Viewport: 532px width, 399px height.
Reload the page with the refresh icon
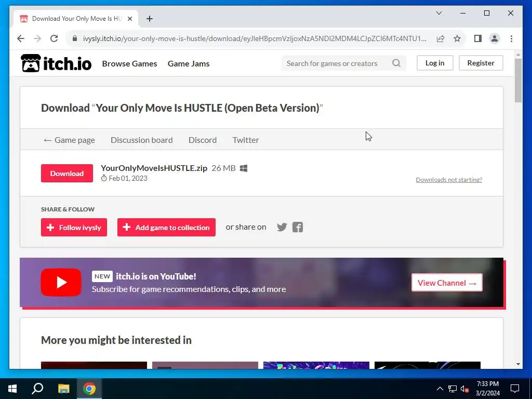[54, 38]
